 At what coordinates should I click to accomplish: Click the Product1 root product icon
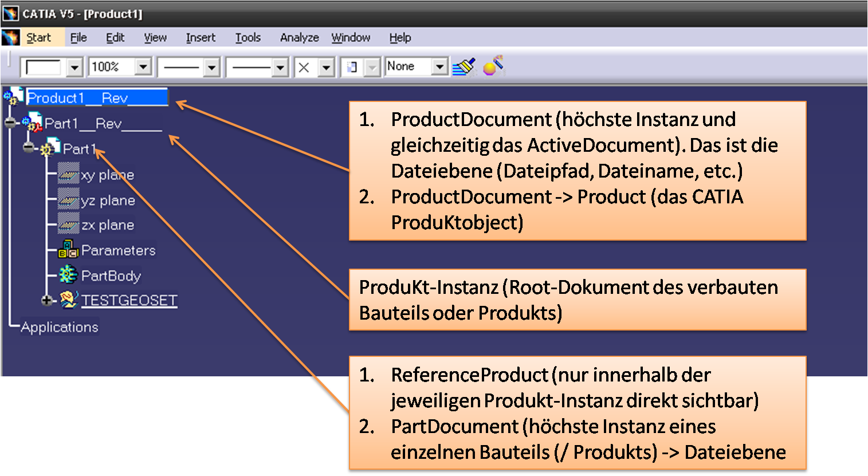coord(14,97)
